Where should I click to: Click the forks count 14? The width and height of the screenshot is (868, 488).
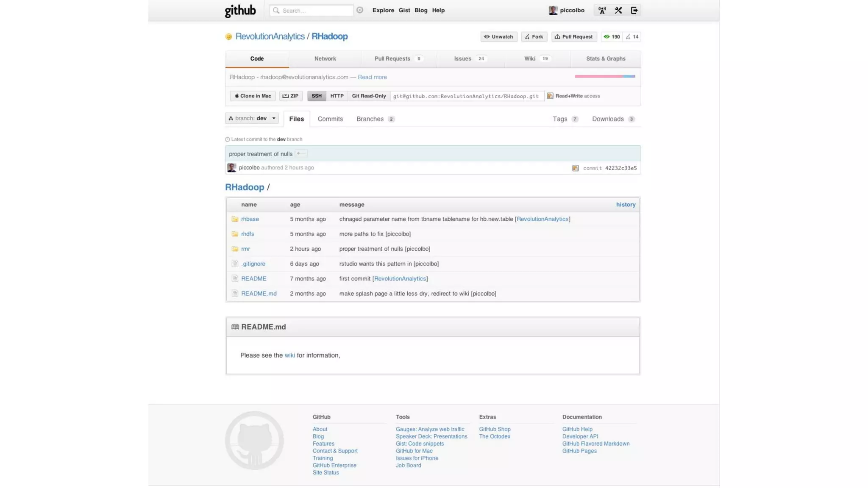(632, 37)
